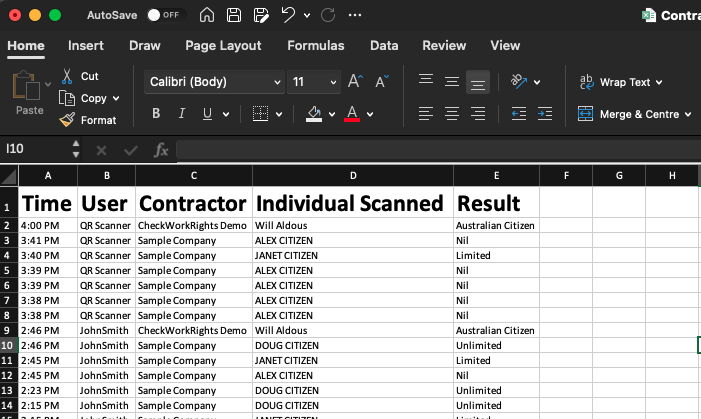Image resolution: width=701 pixels, height=419 pixels.
Task: Click the Borders icon
Action: [x=260, y=114]
